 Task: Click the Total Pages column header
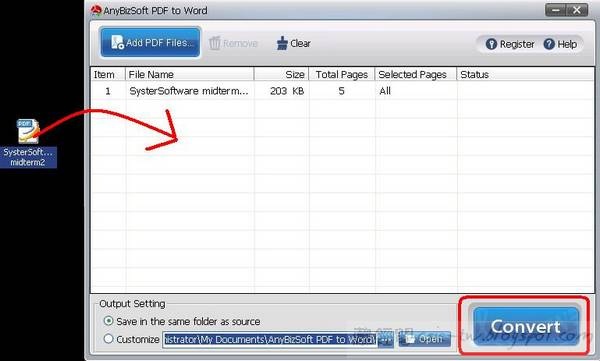click(x=342, y=75)
